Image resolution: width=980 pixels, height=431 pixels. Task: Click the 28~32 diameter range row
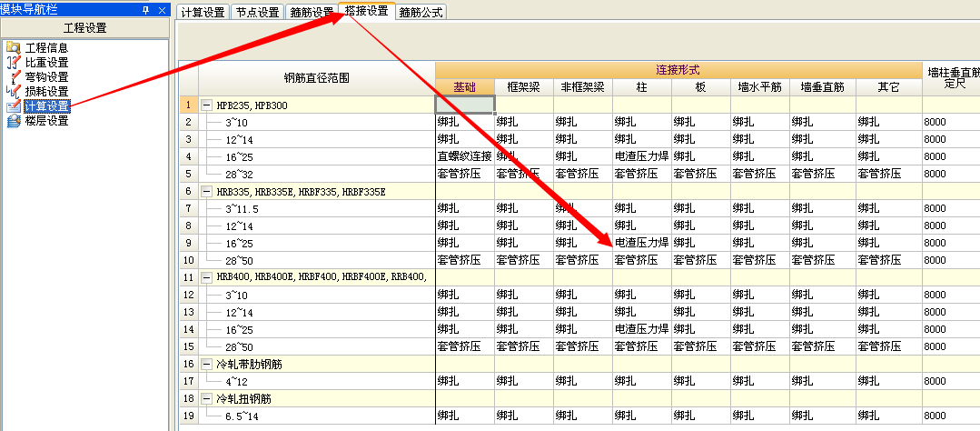tap(317, 175)
